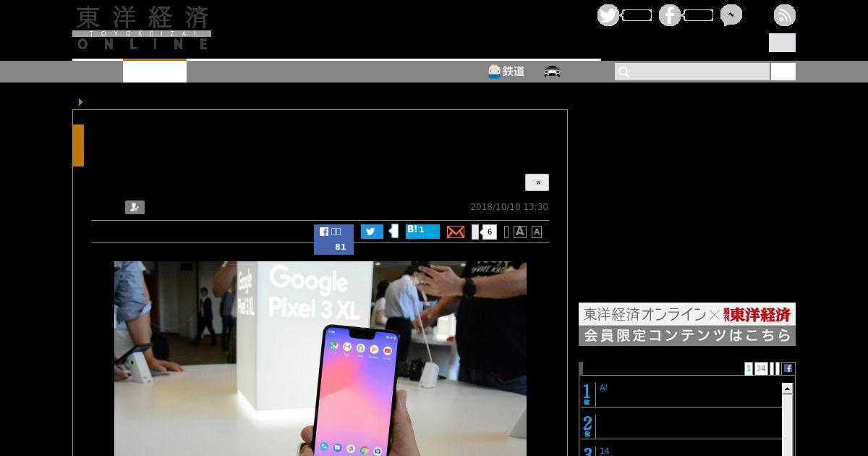Select the '24' tab in the ranking box

[x=761, y=368]
